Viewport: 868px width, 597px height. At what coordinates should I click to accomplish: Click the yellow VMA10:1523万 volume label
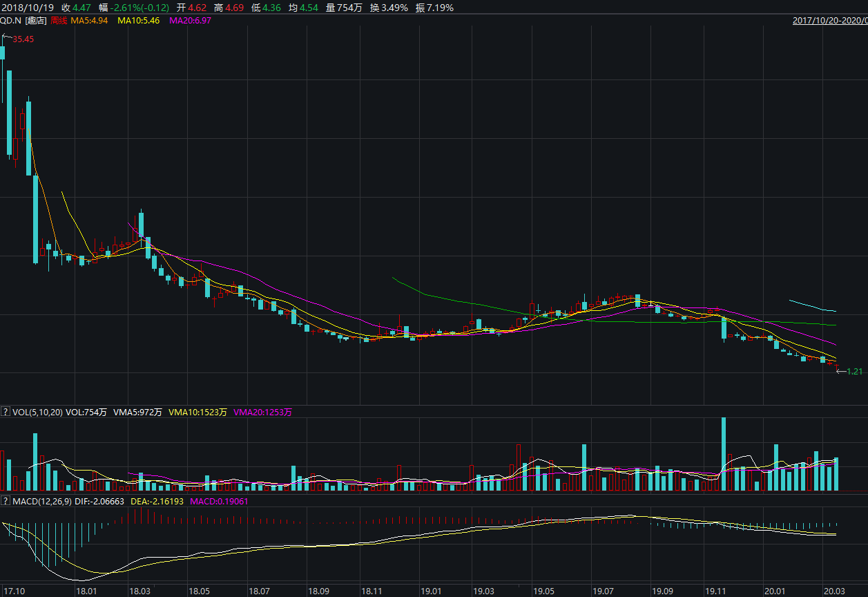[198, 413]
